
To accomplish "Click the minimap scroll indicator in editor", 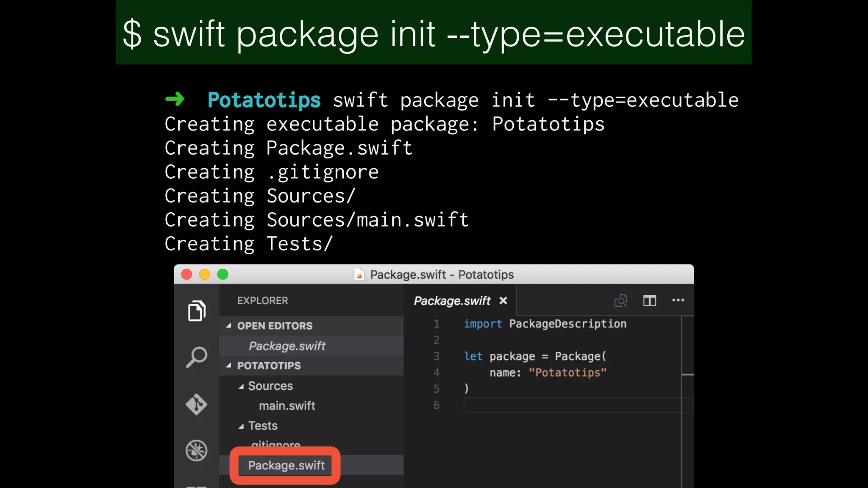I will pyautogui.click(x=688, y=374).
